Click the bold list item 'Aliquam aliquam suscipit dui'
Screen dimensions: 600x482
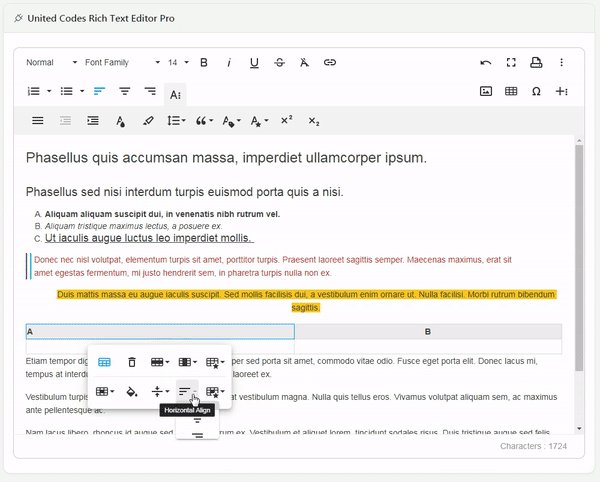pyautogui.click(x=162, y=214)
